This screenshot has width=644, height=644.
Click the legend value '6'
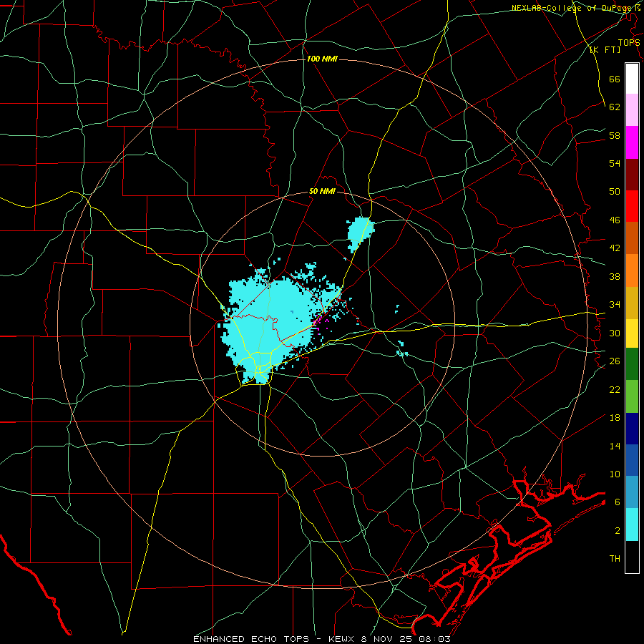click(617, 502)
